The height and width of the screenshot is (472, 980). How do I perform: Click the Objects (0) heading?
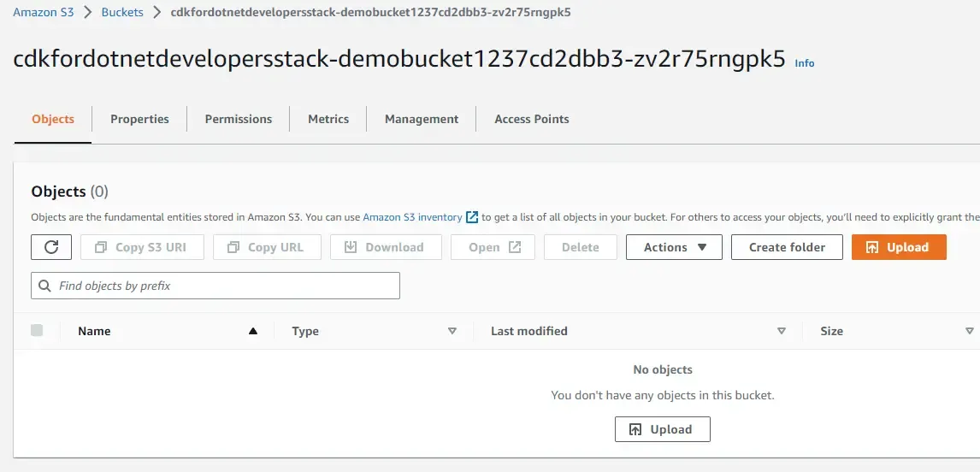click(69, 192)
